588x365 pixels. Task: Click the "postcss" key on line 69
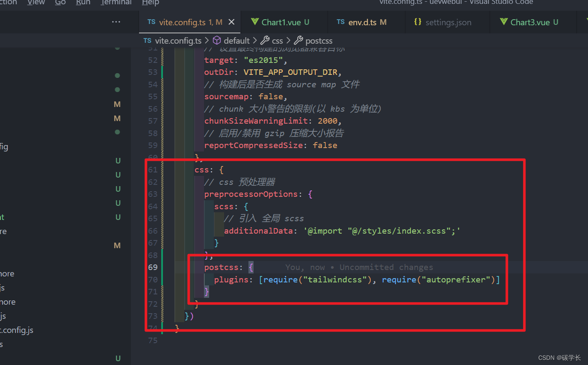pos(221,267)
